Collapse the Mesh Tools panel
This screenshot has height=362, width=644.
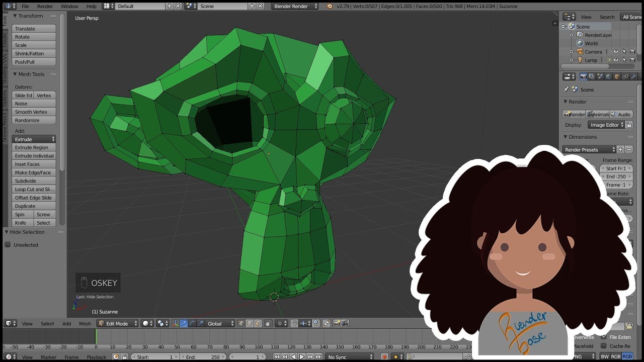click(15, 74)
